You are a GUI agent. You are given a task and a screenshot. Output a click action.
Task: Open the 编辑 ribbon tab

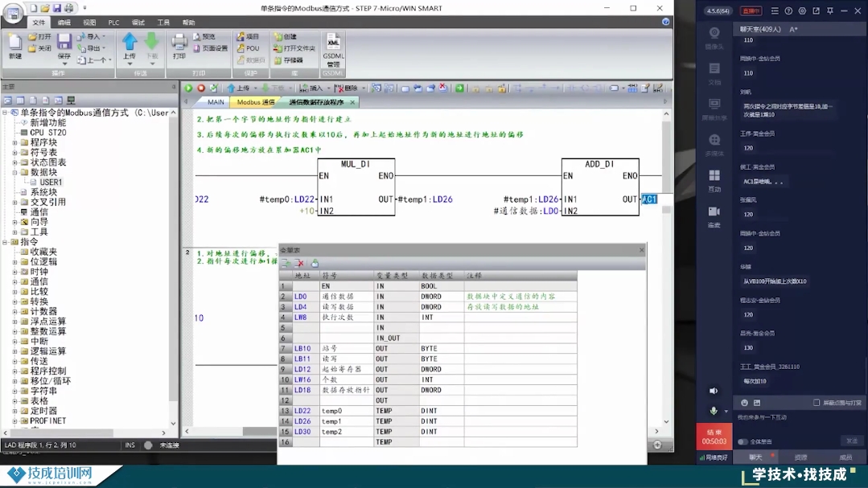tap(64, 23)
